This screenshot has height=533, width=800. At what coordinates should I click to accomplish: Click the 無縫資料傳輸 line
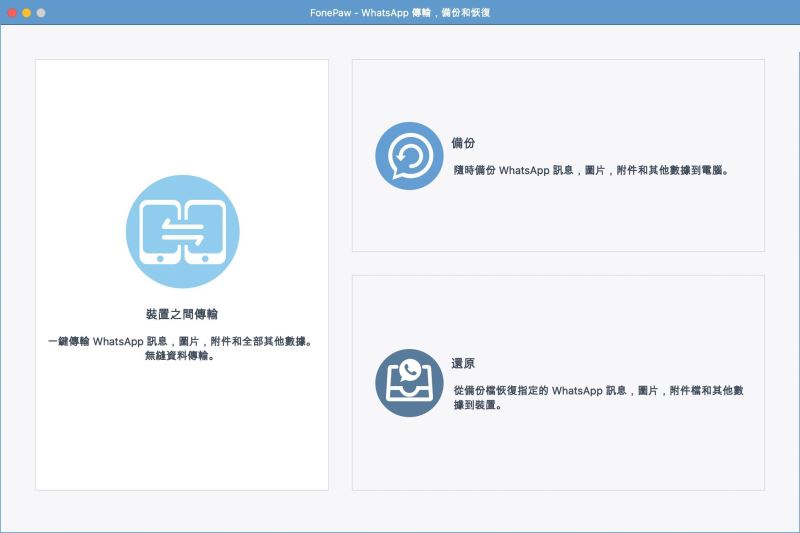180,356
